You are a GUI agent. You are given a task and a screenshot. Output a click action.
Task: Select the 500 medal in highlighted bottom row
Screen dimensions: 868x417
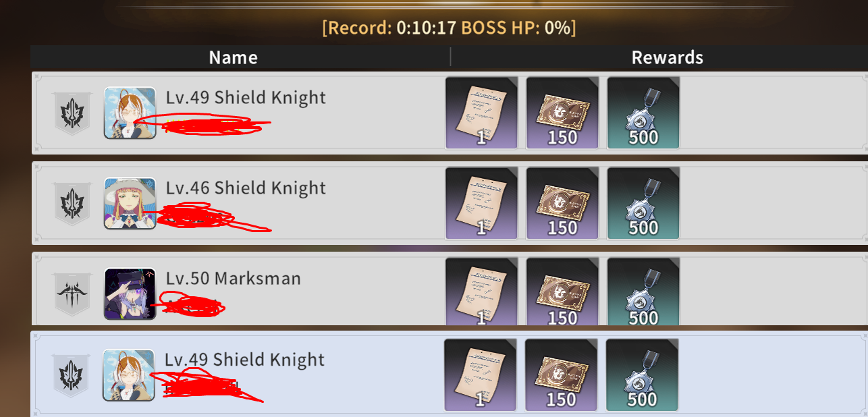(642, 374)
